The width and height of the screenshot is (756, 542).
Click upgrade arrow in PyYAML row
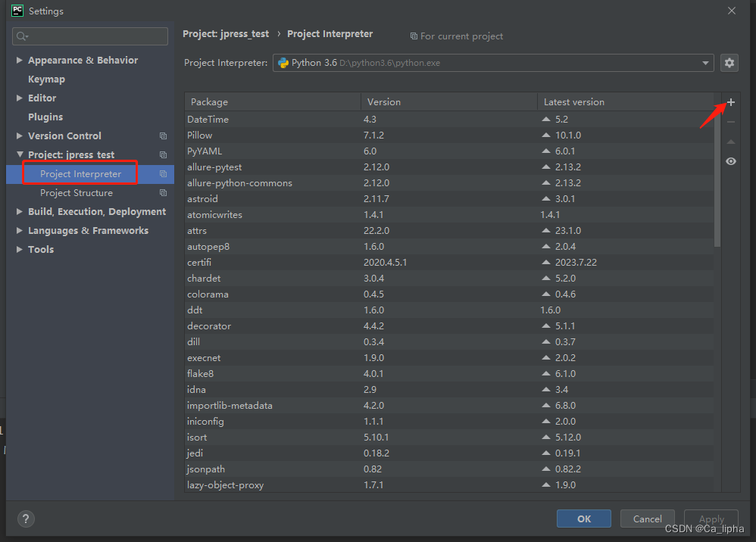545,151
